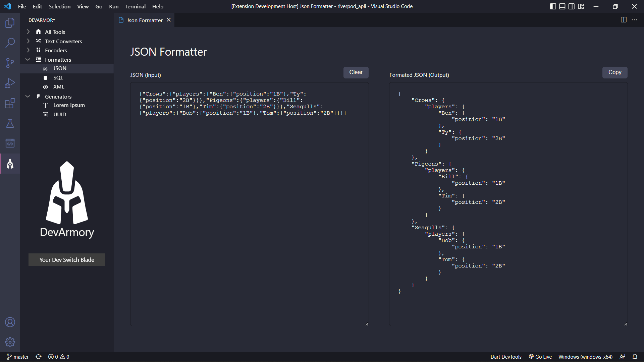Click Windows (windows-x64) device selector
This screenshot has width=644, height=362.
(585, 357)
